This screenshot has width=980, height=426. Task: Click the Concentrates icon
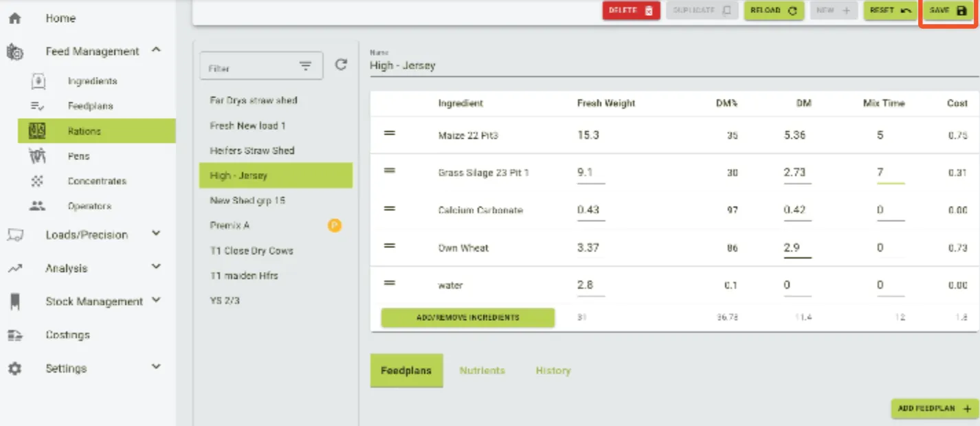(38, 181)
